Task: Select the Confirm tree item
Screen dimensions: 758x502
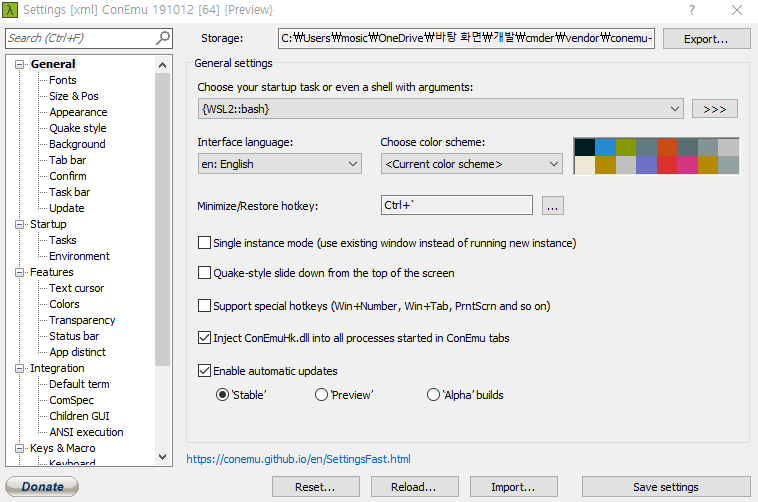Action: [68, 176]
